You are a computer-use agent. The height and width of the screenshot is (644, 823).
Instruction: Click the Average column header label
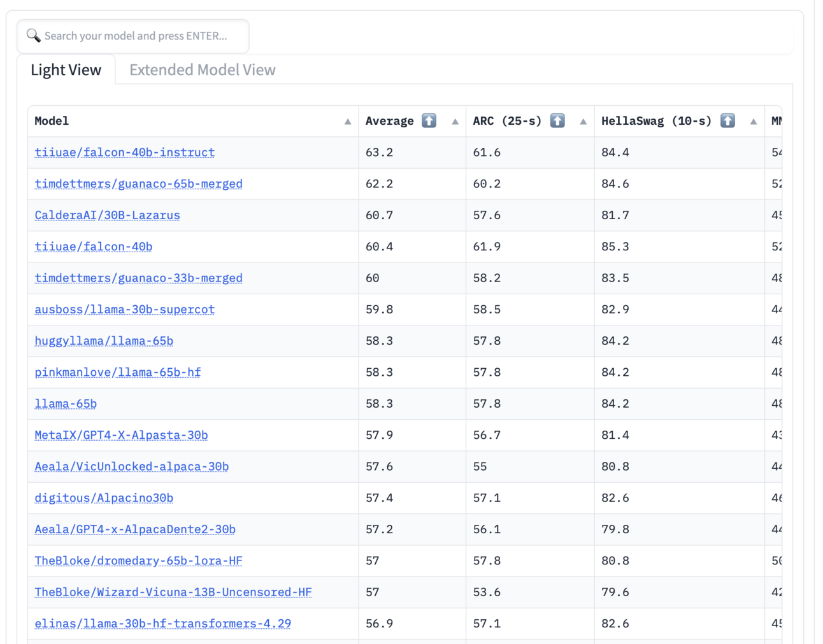click(389, 121)
